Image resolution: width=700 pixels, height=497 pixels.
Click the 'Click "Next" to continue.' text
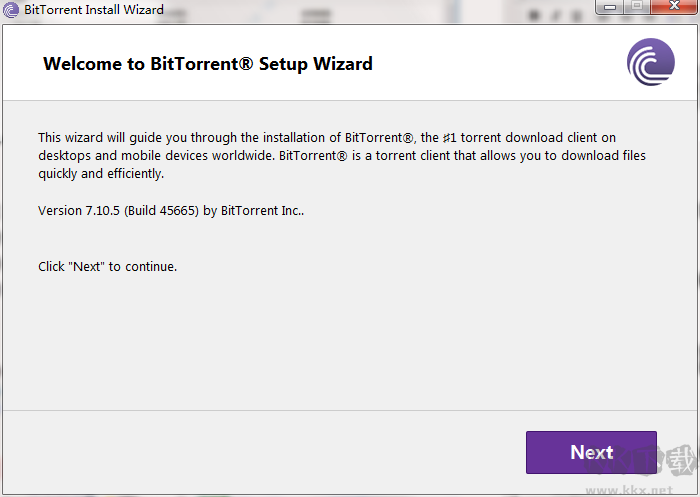107,267
